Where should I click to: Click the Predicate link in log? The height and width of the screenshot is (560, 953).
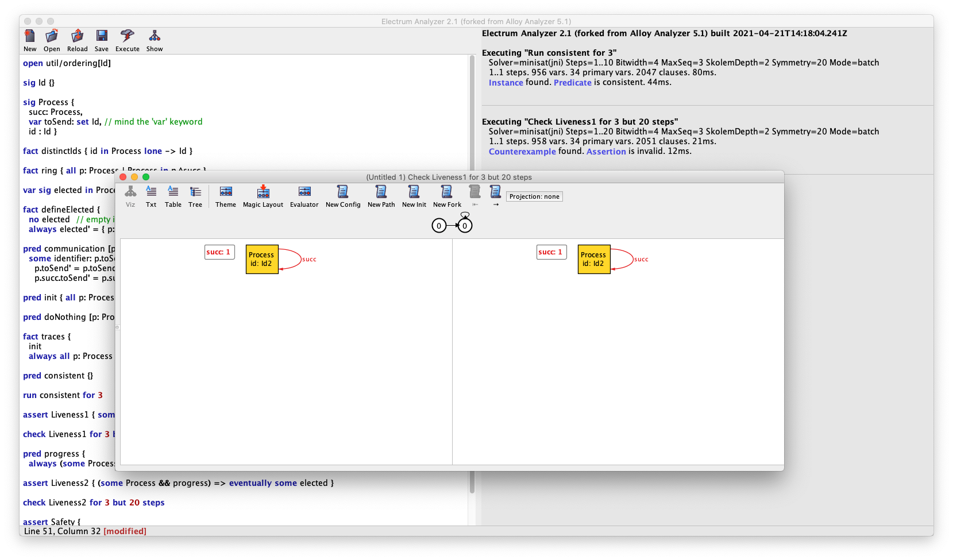pos(573,83)
